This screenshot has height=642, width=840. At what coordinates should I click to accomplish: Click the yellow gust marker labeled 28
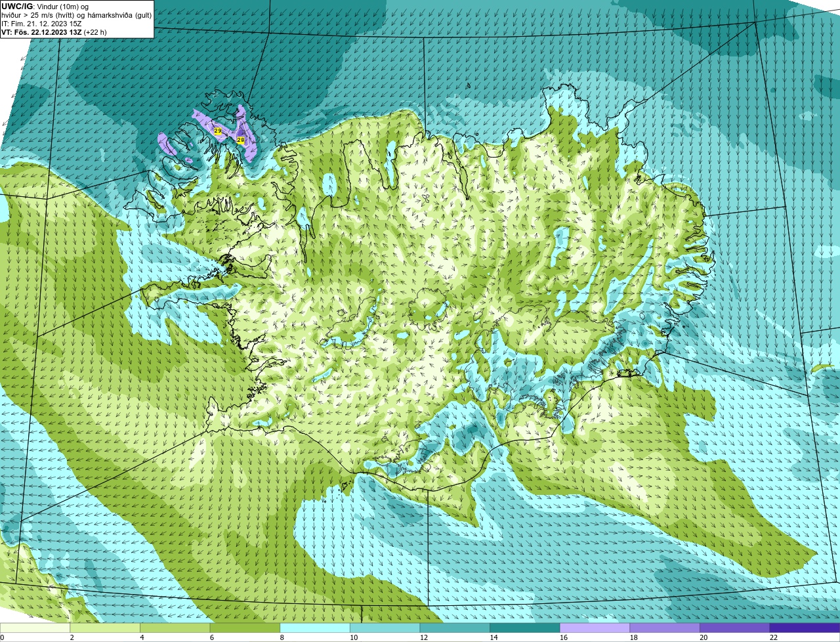[240, 140]
